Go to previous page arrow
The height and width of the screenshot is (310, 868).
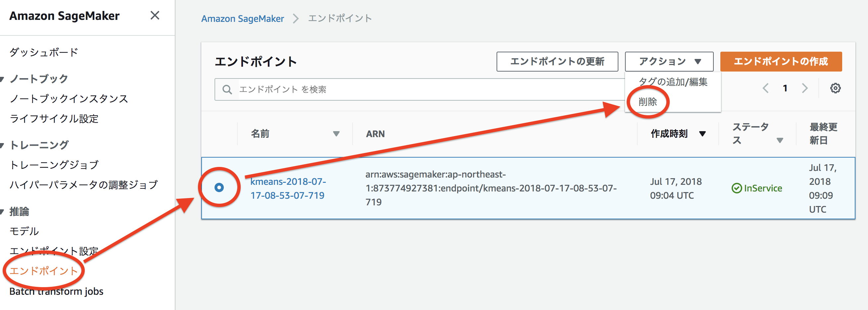point(765,88)
